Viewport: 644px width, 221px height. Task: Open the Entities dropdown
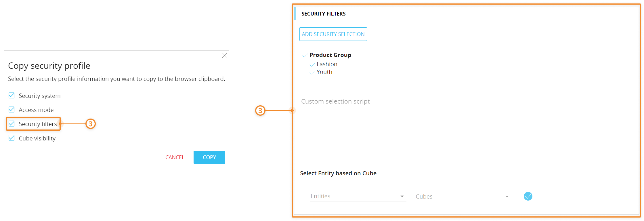354,196
